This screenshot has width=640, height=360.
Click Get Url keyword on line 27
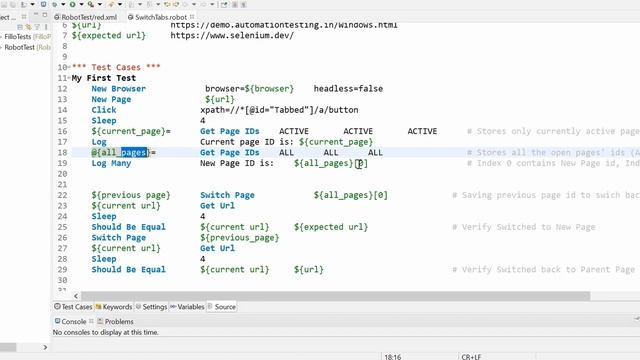tap(217, 248)
